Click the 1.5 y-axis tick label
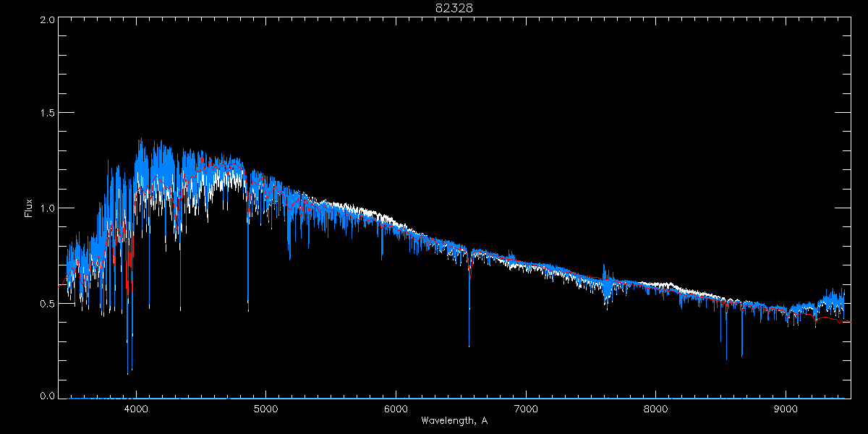Screen dimensions: 868x434 48,114
